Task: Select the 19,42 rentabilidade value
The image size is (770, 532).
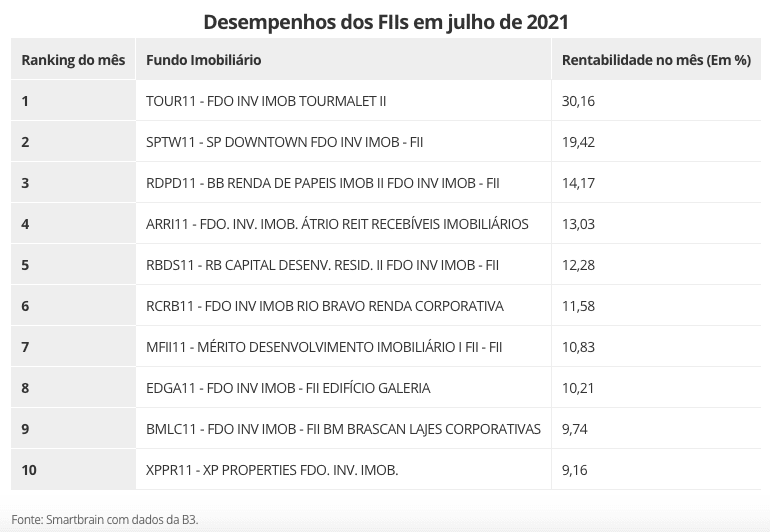Action: (579, 142)
